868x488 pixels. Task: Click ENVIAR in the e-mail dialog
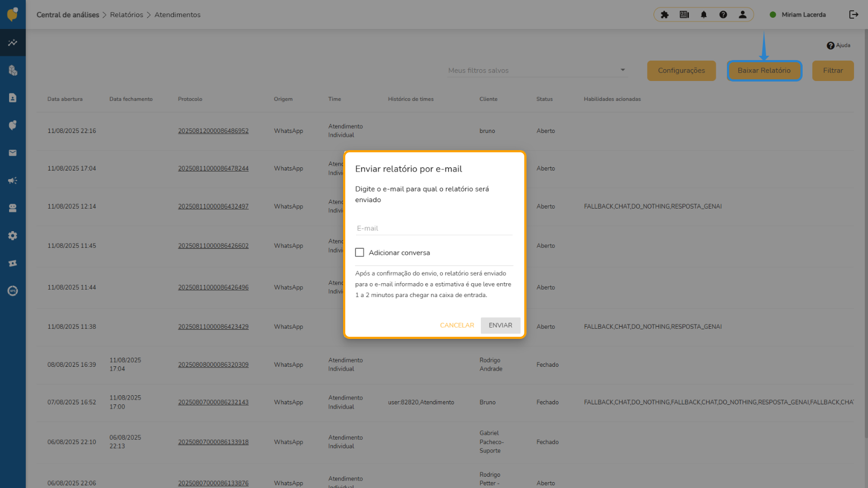pyautogui.click(x=500, y=326)
